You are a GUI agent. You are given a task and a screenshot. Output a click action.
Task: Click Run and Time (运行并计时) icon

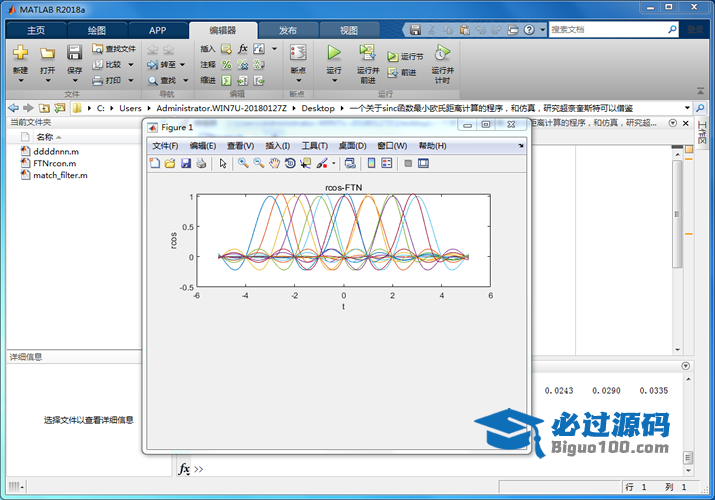pos(441,53)
